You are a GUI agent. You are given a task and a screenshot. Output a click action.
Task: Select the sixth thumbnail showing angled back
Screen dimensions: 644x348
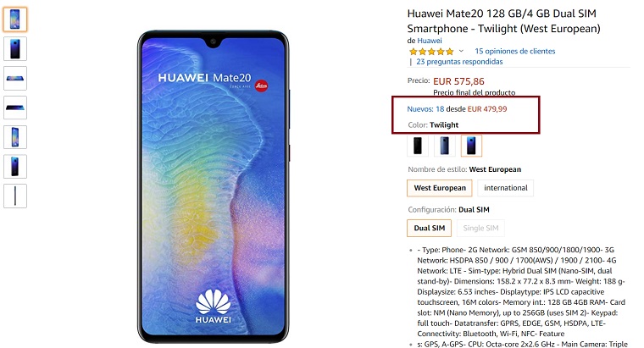click(x=15, y=167)
